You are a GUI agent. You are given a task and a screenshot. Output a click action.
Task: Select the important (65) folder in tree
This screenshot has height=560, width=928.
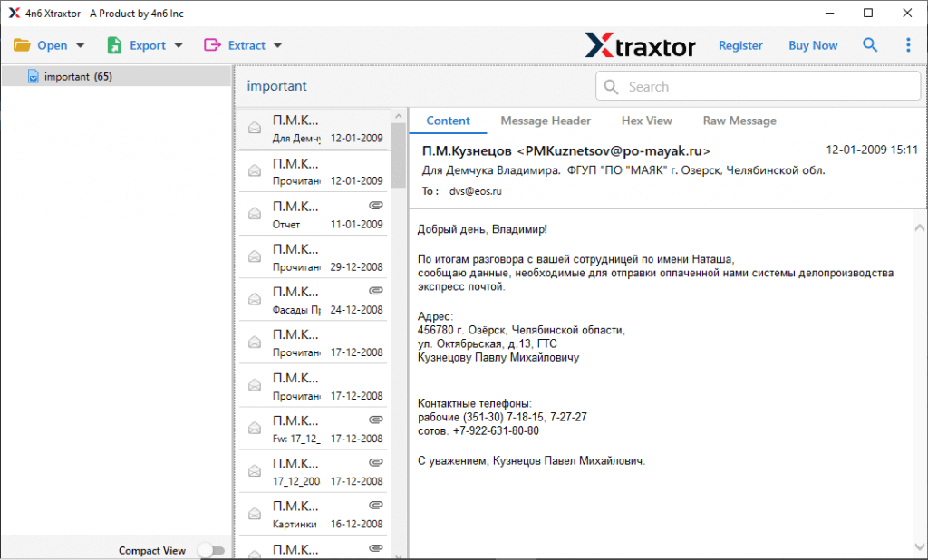117,76
